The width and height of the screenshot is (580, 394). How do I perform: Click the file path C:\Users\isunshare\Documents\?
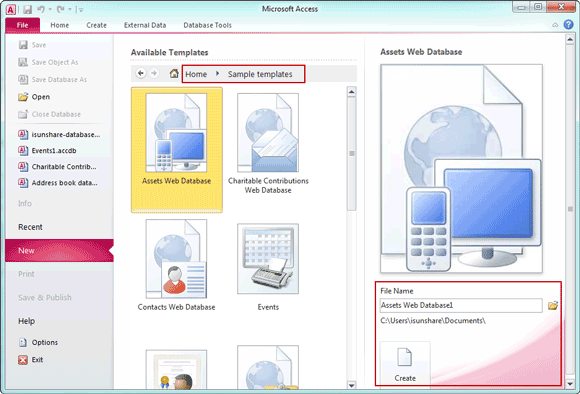[x=433, y=321]
